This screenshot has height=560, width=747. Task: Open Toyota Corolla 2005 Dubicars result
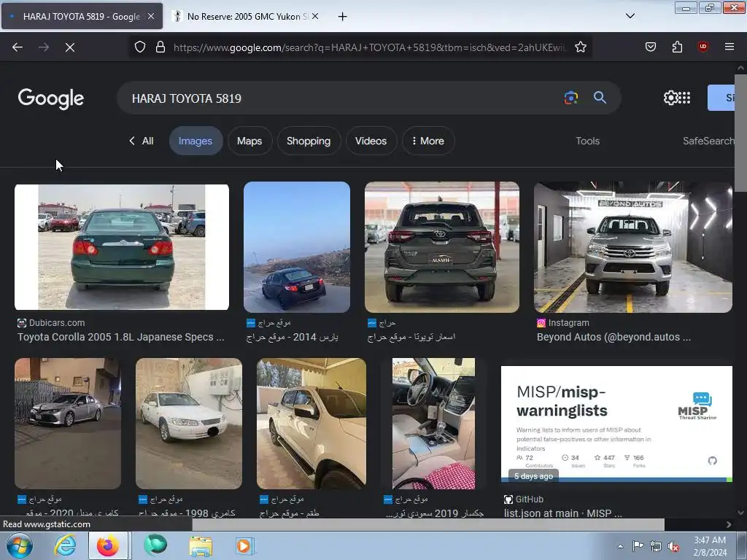[x=121, y=337]
